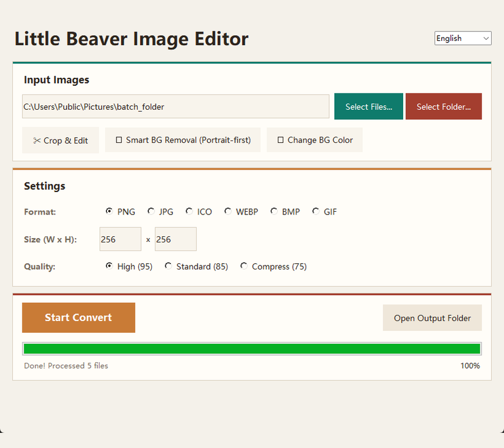This screenshot has height=448, width=504.
Task: Click the Start Convert button
Action: [x=78, y=318]
